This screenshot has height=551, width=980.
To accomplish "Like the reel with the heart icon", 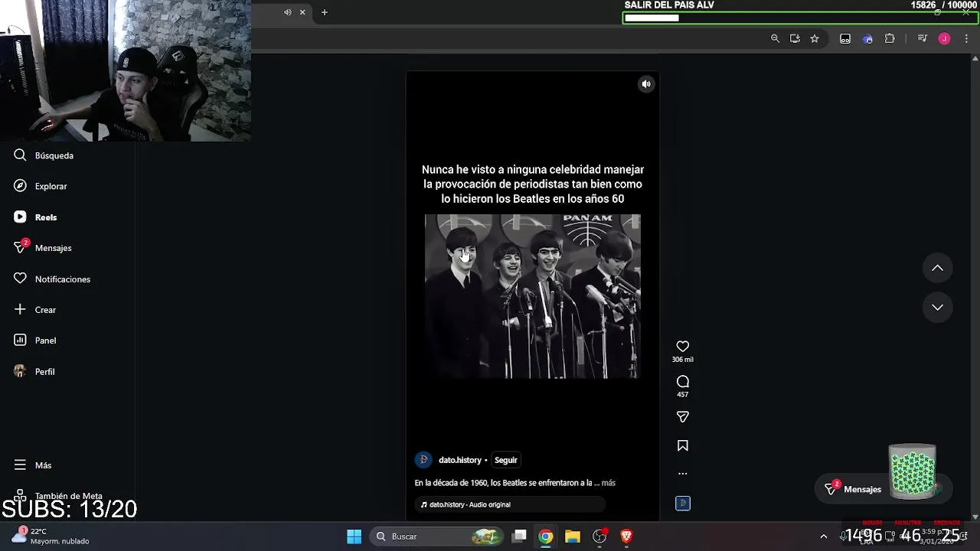I will pos(683,347).
